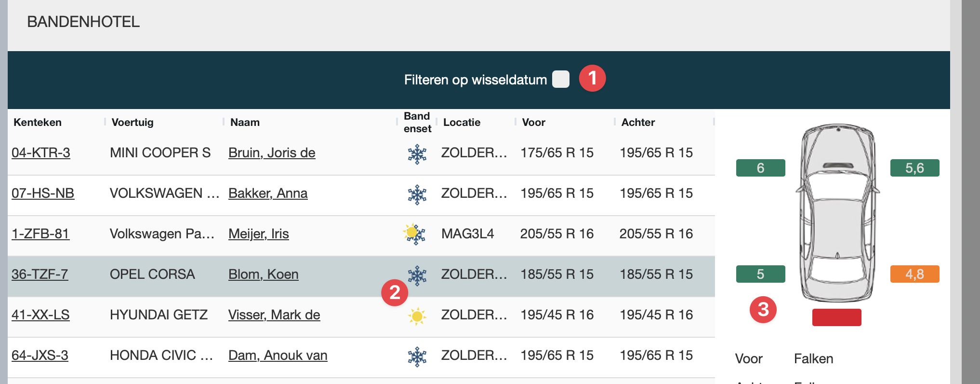Click the all-season tire icon for 1-ZFB-81
980x384 pixels.
pos(414,234)
